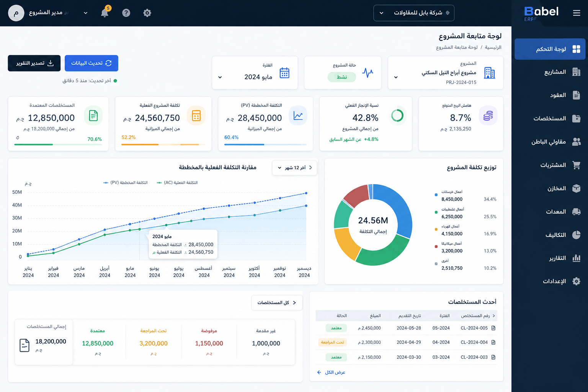The image size is (588, 392).
Task: Click the Export Report button
Action: click(34, 63)
